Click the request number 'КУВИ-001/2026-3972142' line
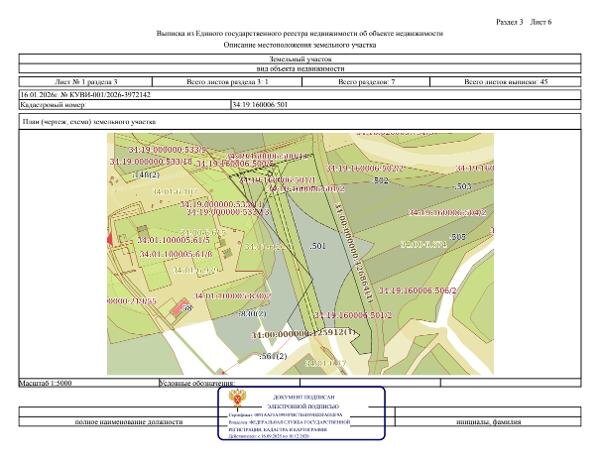Image resolution: width=600 pixels, height=464 pixels. 300,94
